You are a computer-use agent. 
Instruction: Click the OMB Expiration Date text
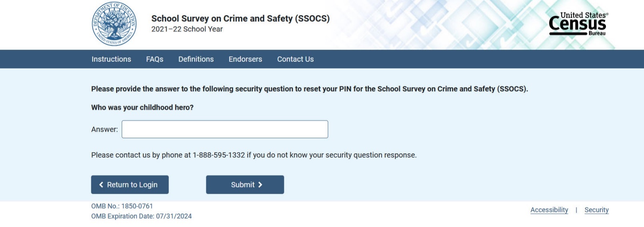[141, 216]
